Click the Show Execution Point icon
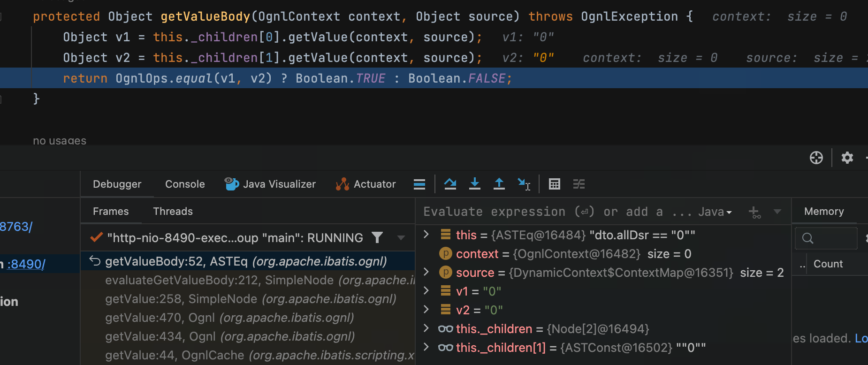Screen dimensions: 868x365 419,184
